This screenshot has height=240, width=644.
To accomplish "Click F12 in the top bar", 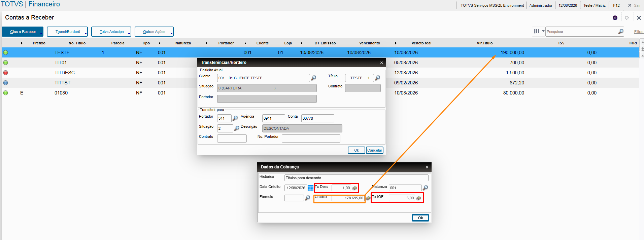I will click(x=616, y=5).
